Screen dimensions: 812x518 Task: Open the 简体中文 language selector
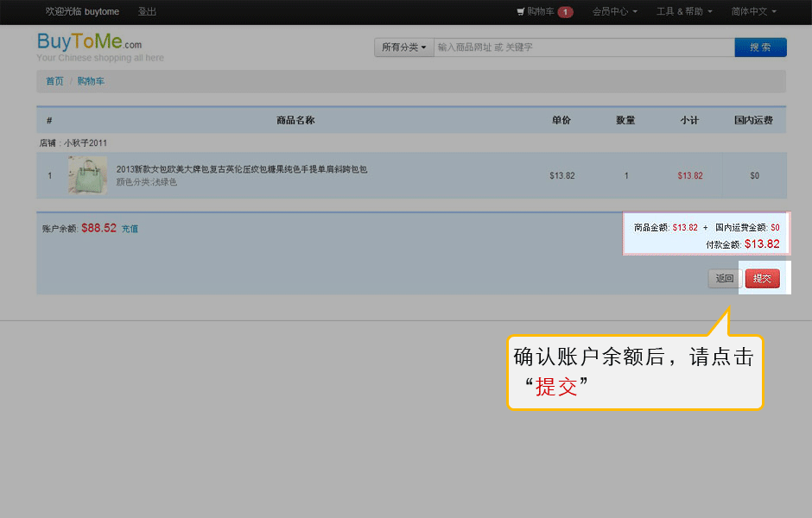point(753,12)
